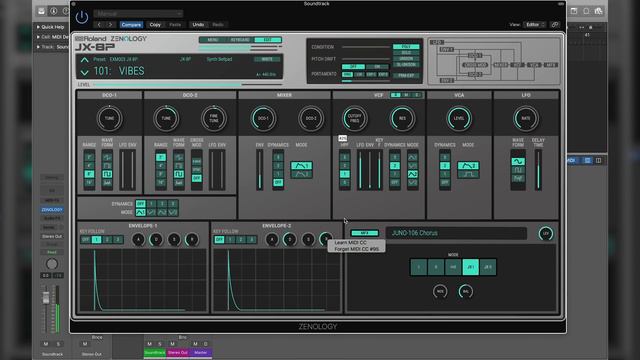
Task: Select DCO-2 square waveform icon
Action: click(x=179, y=174)
